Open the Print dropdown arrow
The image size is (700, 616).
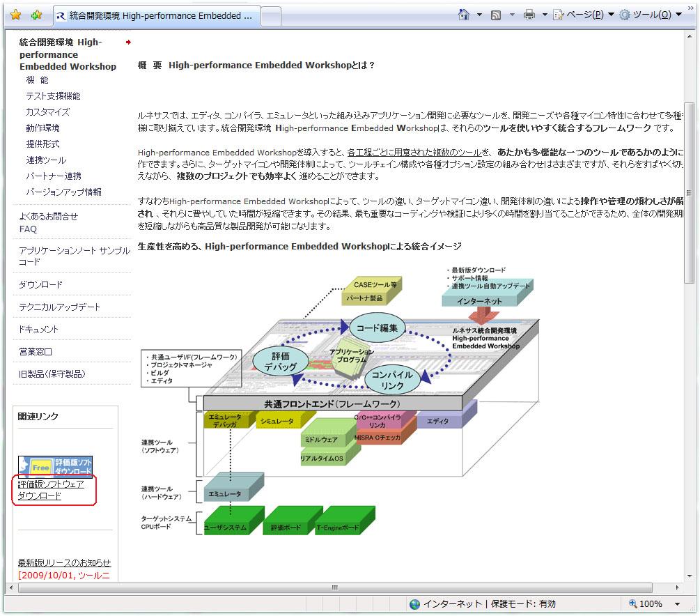click(x=543, y=15)
